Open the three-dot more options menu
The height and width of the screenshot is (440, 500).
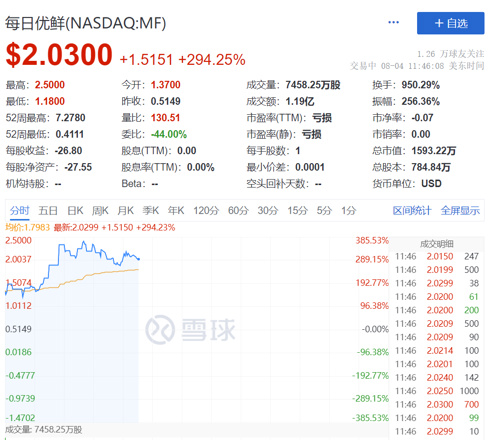pos(393,23)
